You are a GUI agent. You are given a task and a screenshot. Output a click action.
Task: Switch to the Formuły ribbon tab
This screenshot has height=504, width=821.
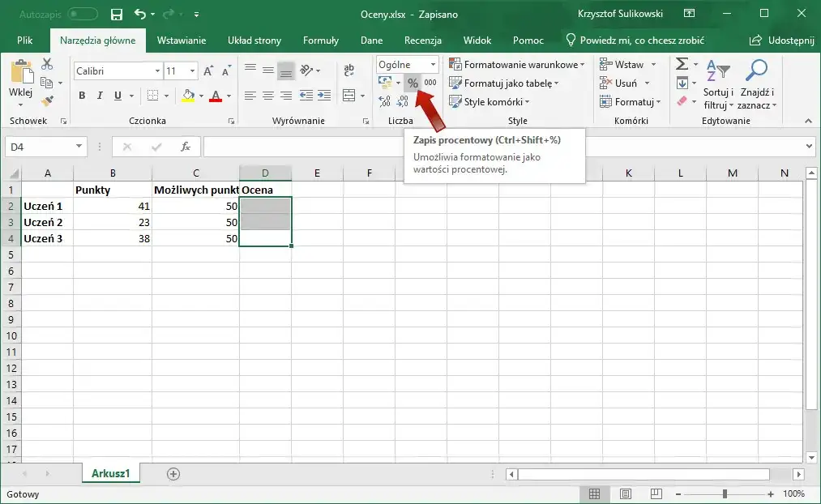(x=320, y=41)
